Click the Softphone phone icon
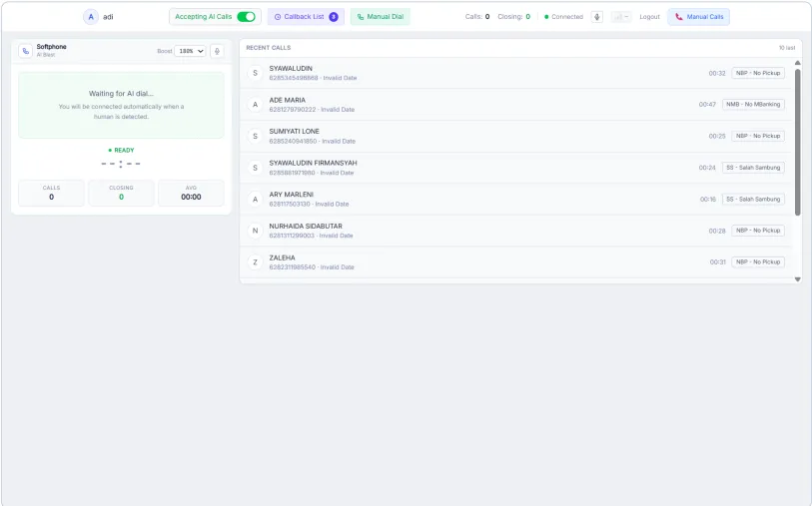This screenshot has width=812, height=506. tap(25, 51)
